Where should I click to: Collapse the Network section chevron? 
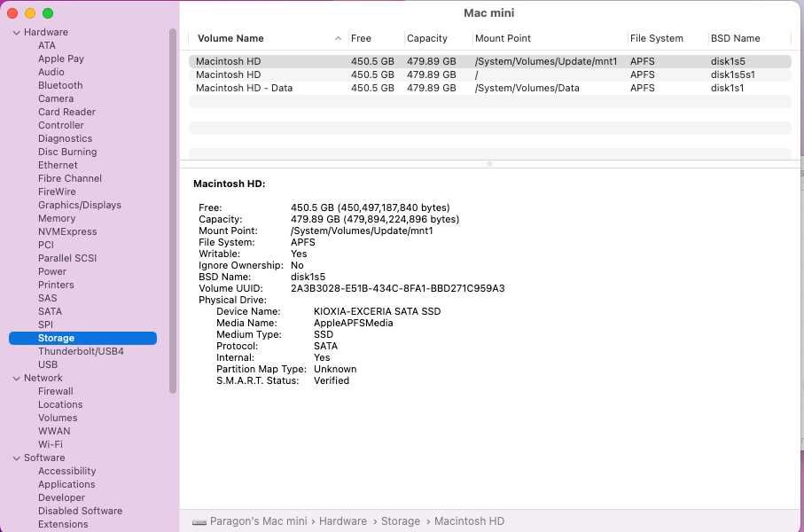17,378
